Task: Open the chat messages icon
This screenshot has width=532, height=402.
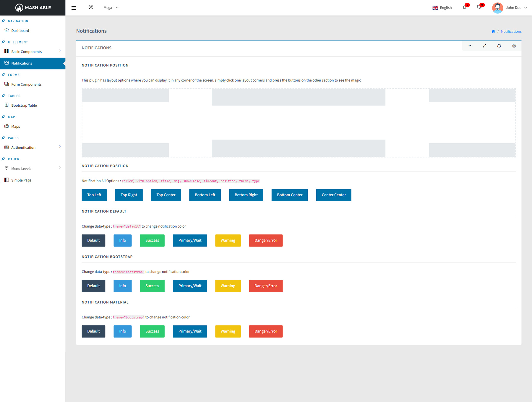Action: point(479,7)
